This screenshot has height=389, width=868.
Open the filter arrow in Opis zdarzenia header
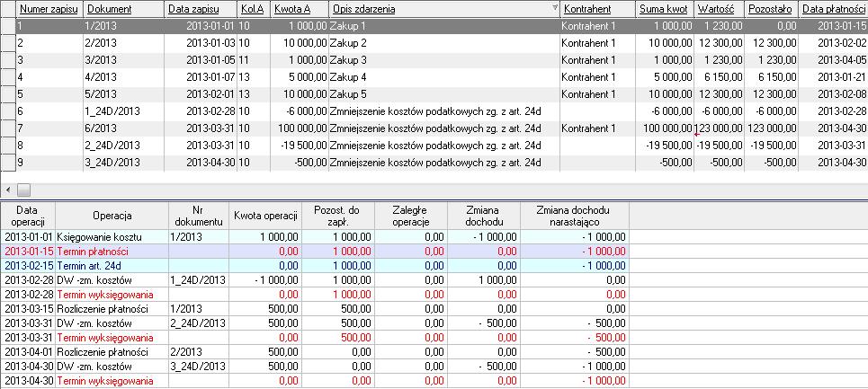[554, 9]
